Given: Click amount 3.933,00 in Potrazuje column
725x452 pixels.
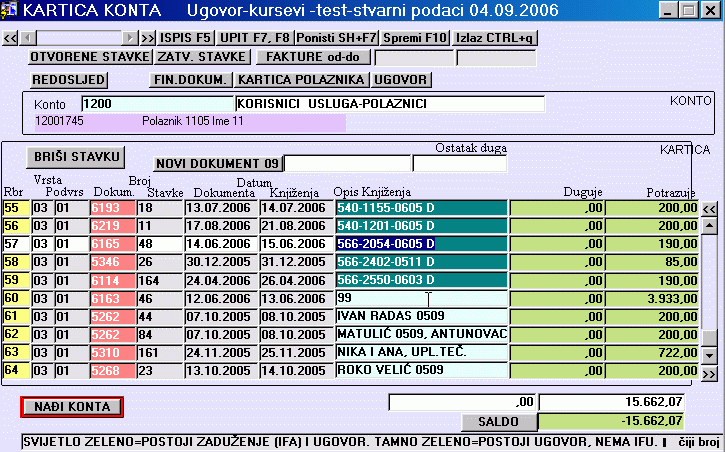Looking at the screenshot, I should (x=651, y=299).
